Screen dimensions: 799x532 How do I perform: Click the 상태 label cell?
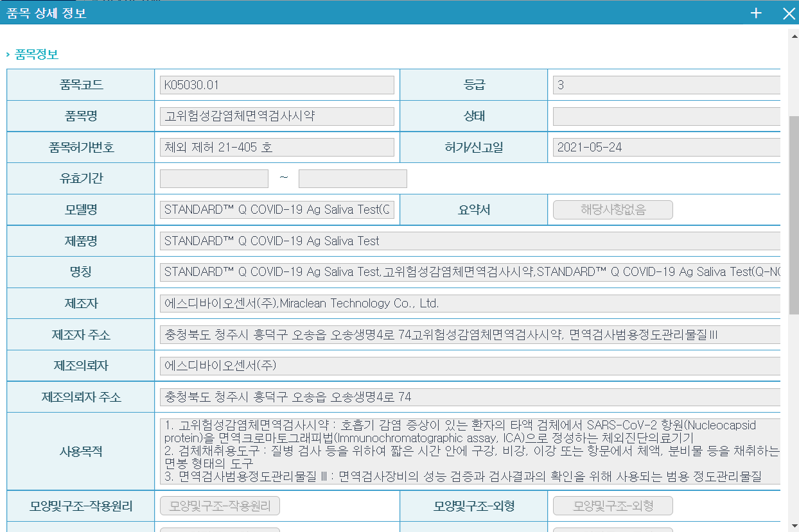[x=475, y=116]
